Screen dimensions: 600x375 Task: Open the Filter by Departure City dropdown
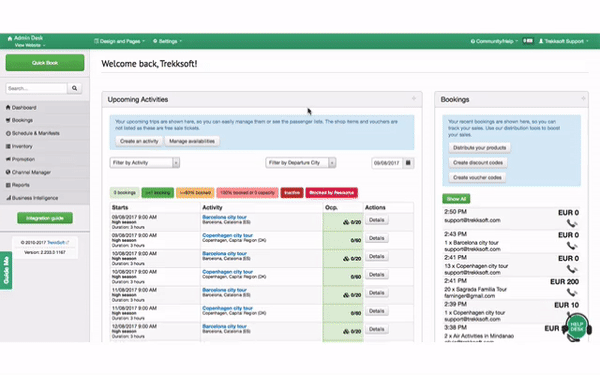(x=301, y=163)
